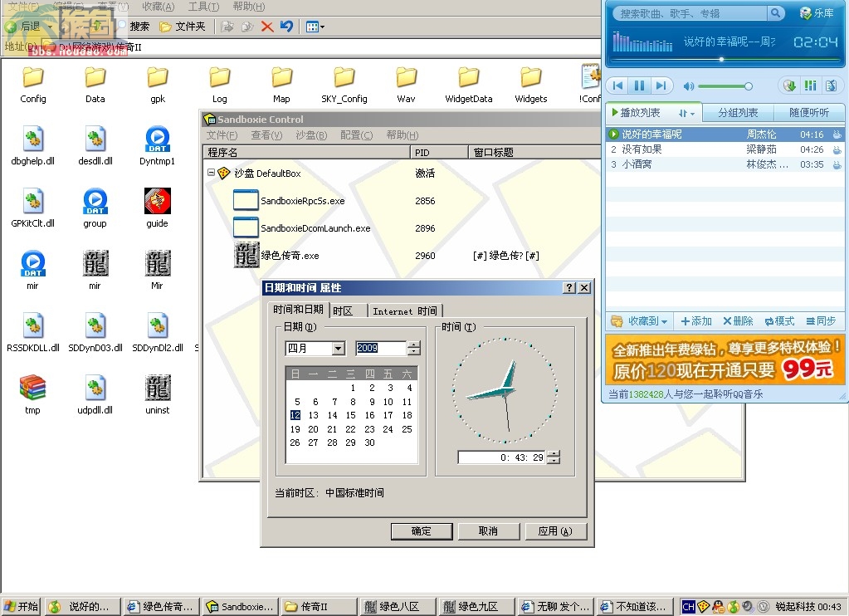
Task: Click the 应用(A) button
Action: 555,531
